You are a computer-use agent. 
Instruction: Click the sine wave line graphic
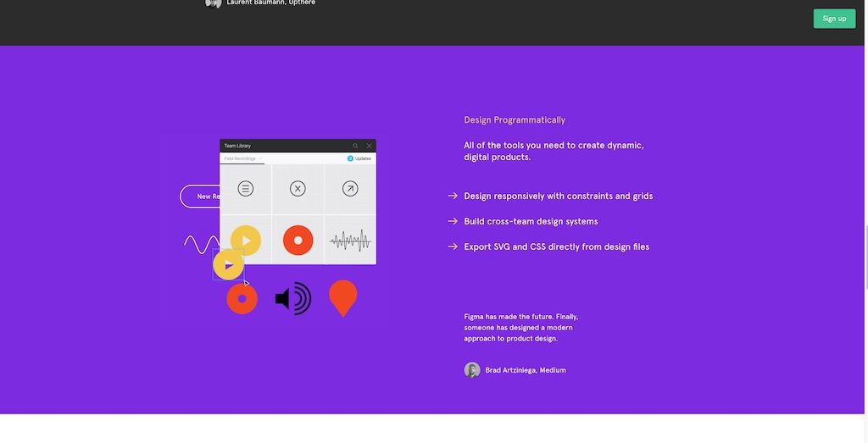click(x=201, y=245)
